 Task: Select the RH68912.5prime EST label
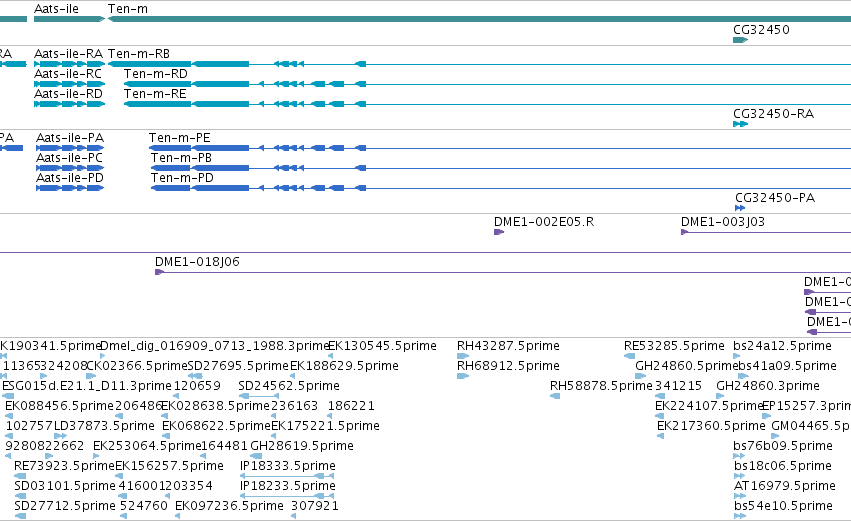pyautogui.click(x=508, y=366)
